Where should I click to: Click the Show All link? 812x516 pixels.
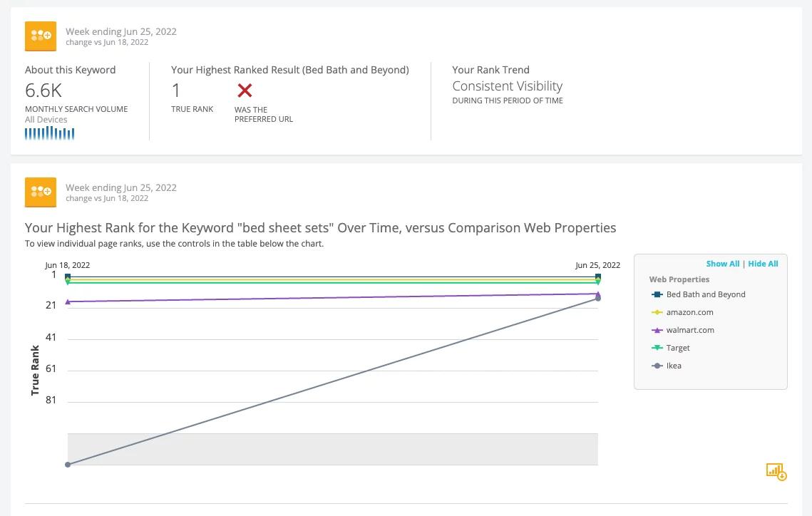(x=722, y=264)
